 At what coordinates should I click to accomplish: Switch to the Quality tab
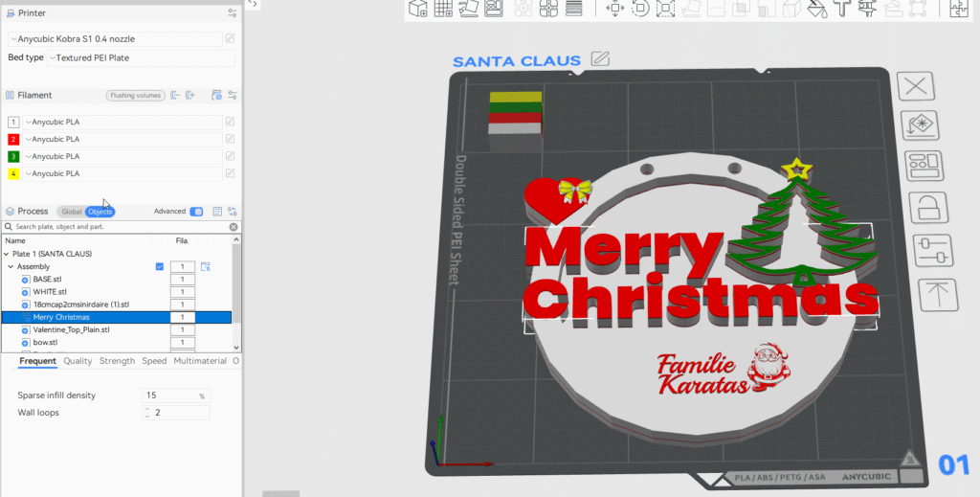(78, 361)
